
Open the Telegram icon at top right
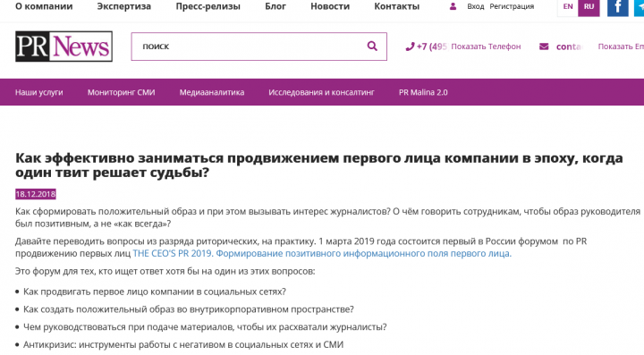(x=639, y=8)
